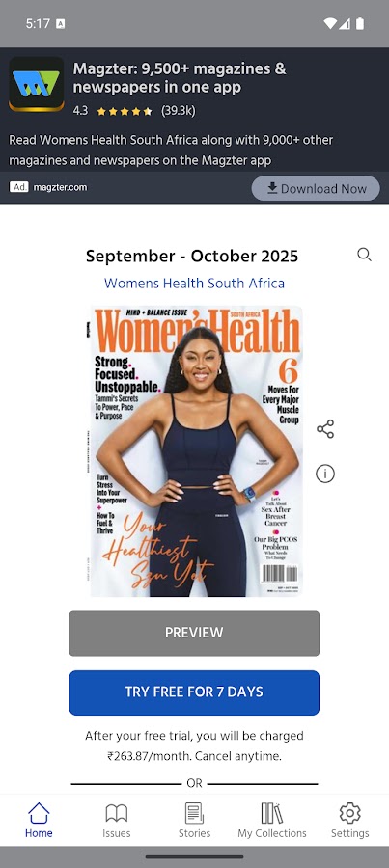Open the Settings tab
Image resolution: width=389 pixels, height=868 pixels.
pos(349,821)
